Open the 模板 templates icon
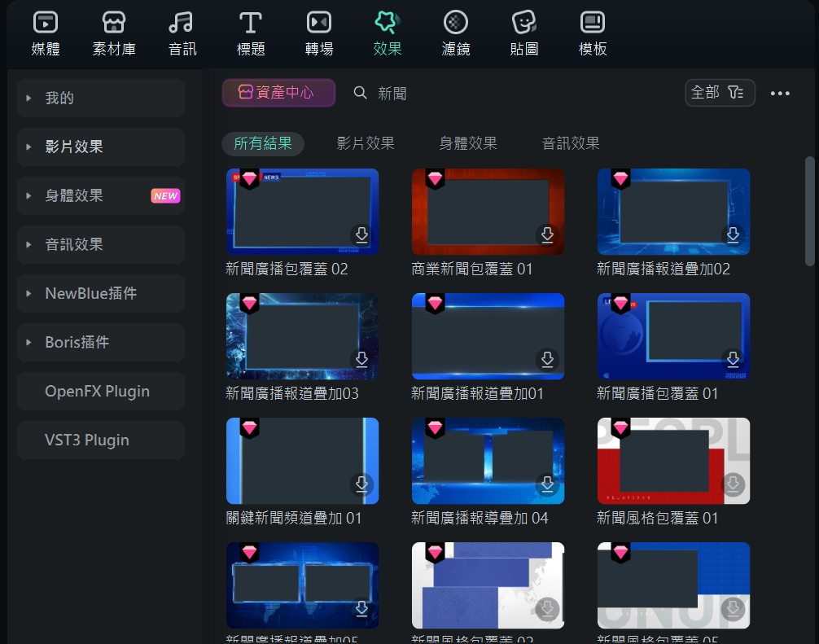The height and width of the screenshot is (644, 819). coord(593,33)
